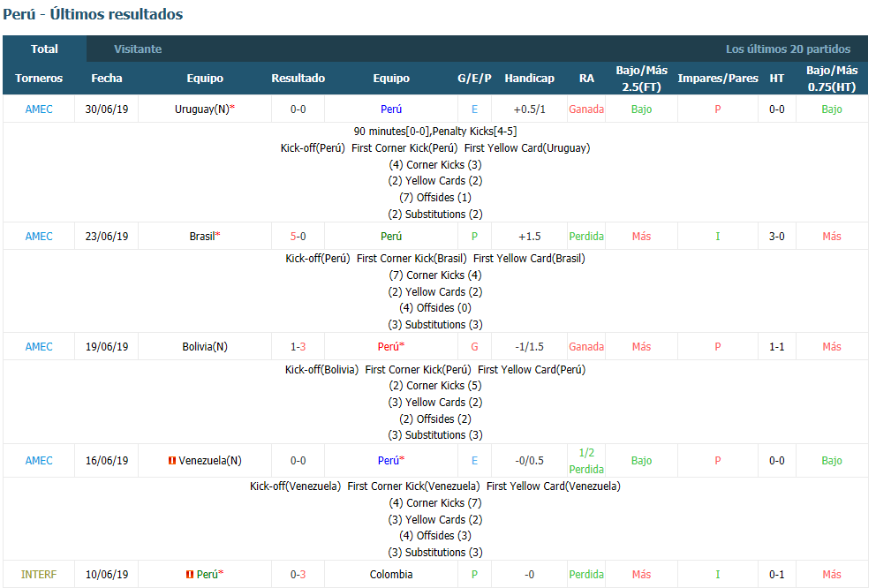Click 1/2 Perdida in Venezuela match row
The width and height of the screenshot is (876, 588).
(x=586, y=461)
